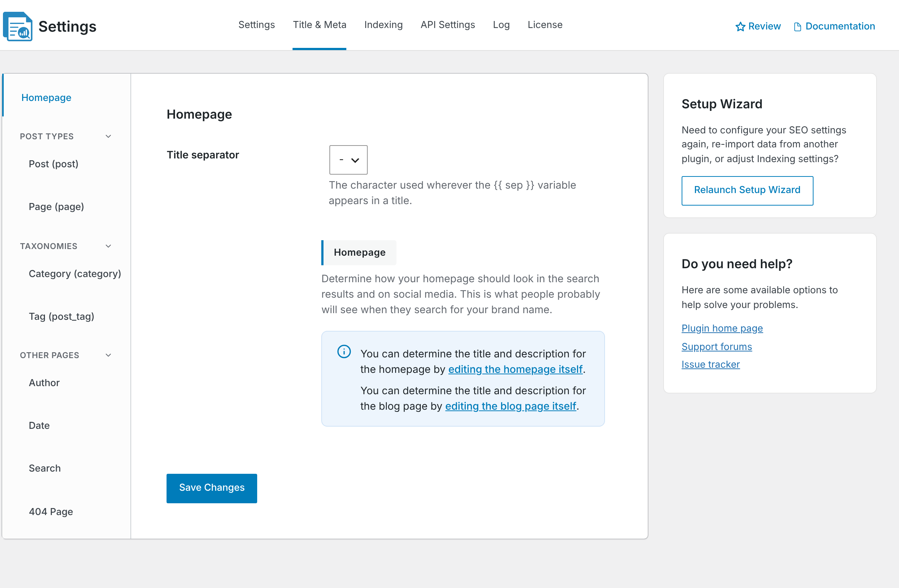Click the star icon beside Review
The width and height of the screenshot is (899, 588).
(x=740, y=27)
